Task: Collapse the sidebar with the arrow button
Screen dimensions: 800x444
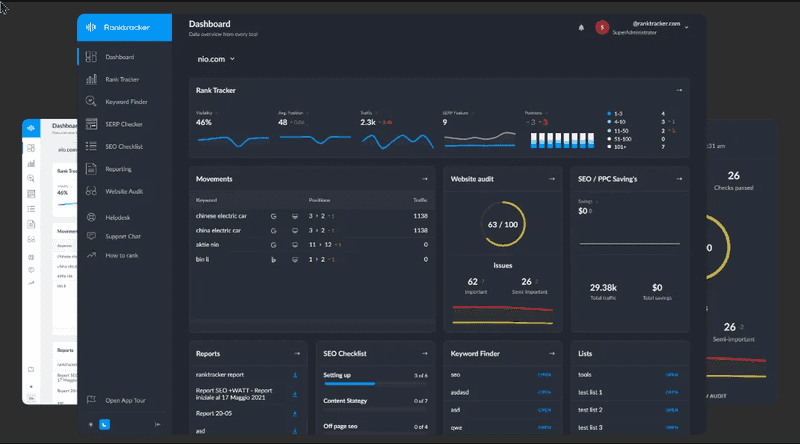Action: click(x=158, y=425)
